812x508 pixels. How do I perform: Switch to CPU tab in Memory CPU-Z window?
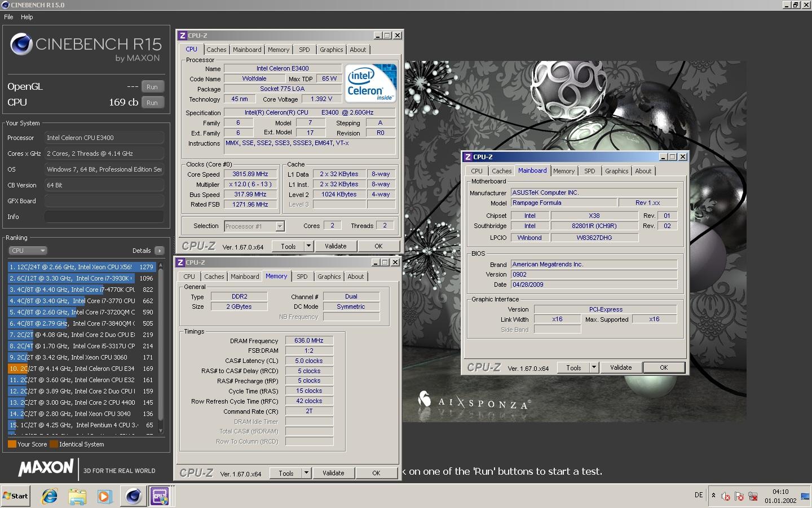click(x=189, y=277)
